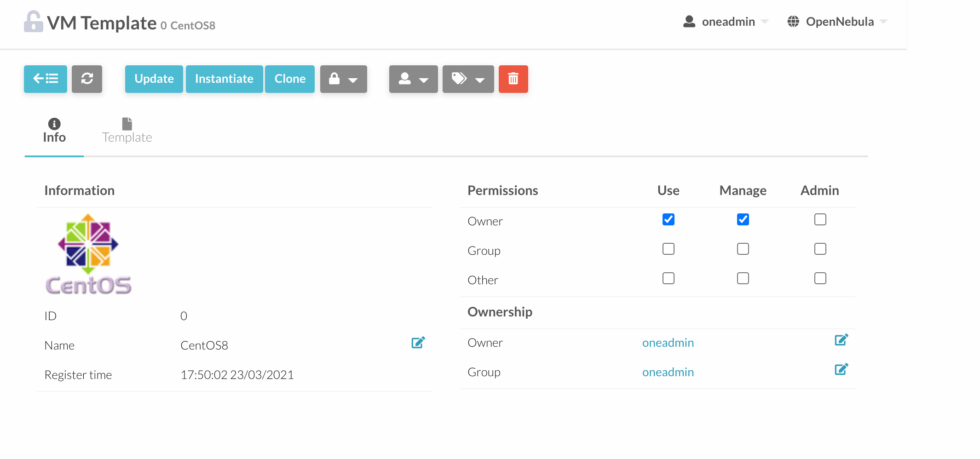Open the labels tag dropdown
980x459 pixels.
point(468,79)
